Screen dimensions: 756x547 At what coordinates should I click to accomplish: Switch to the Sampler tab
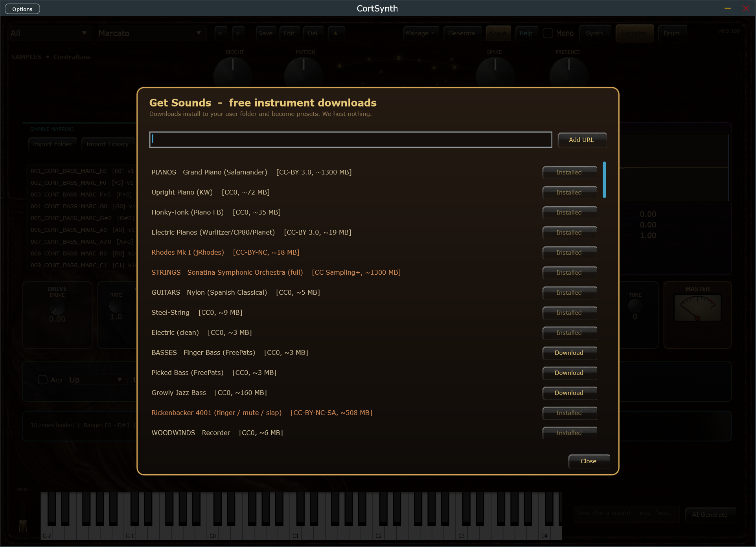[634, 33]
